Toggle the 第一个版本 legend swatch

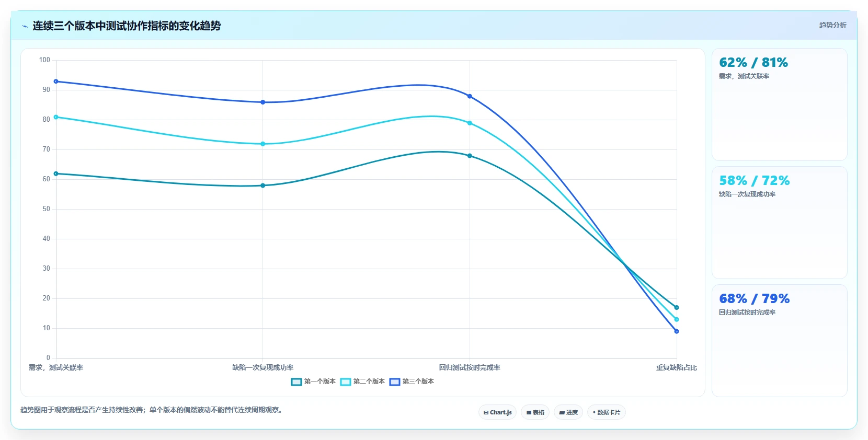click(296, 381)
